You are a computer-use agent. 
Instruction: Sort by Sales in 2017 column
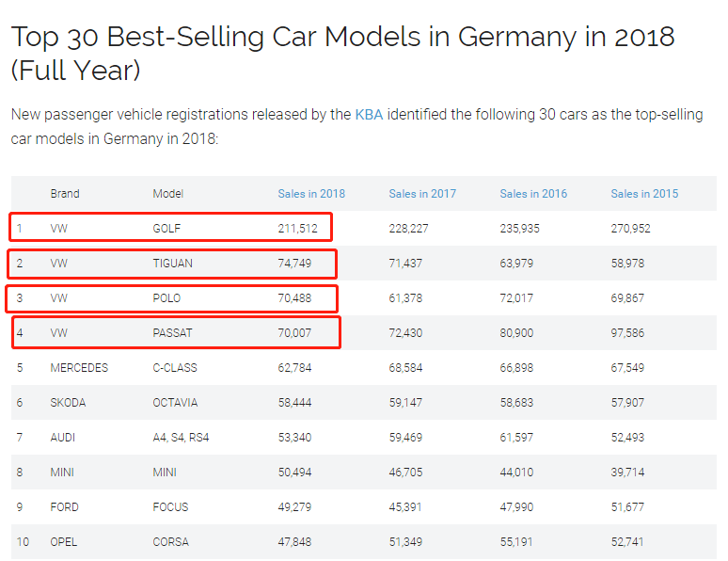pos(422,194)
